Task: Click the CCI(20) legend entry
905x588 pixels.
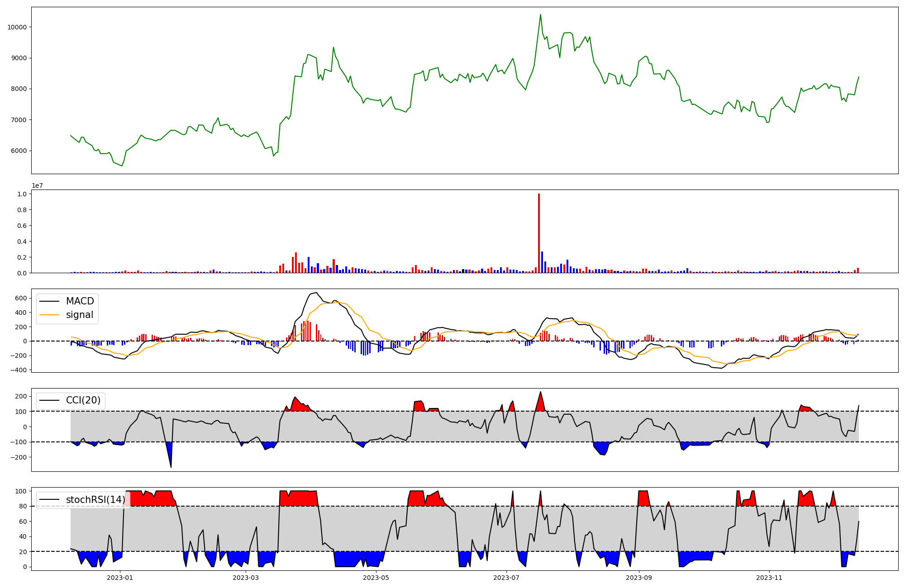Action: [x=83, y=400]
